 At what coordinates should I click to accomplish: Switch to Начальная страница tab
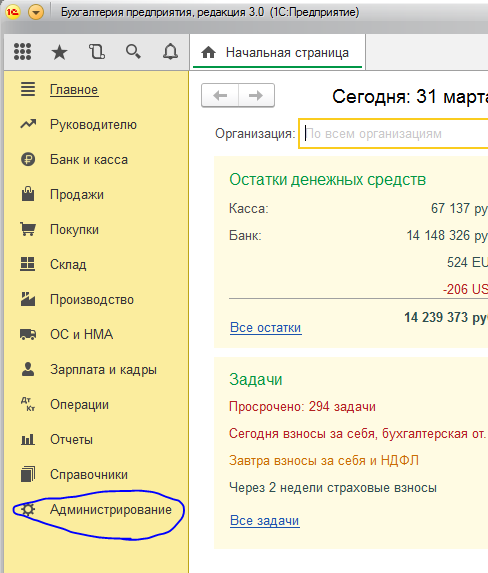pos(277,52)
